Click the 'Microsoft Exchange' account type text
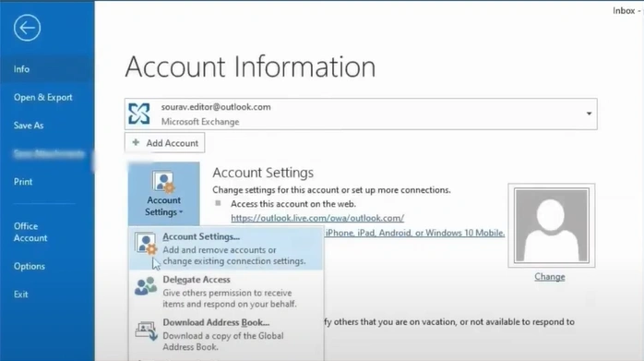This screenshot has width=644, height=361. pos(200,122)
